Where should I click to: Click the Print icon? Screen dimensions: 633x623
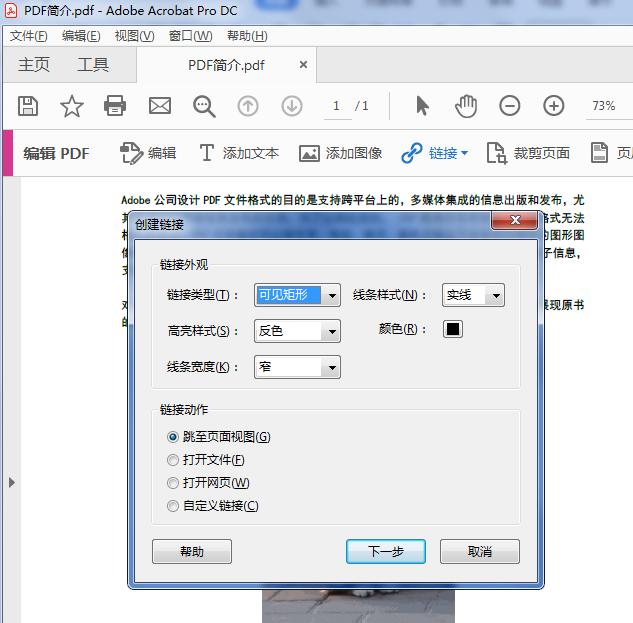click(x=115, y=106)
